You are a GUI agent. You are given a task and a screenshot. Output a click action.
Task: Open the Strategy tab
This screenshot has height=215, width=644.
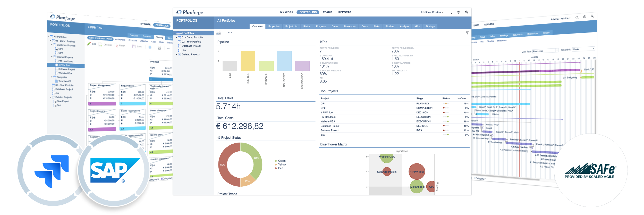click(x=430, y=27)
